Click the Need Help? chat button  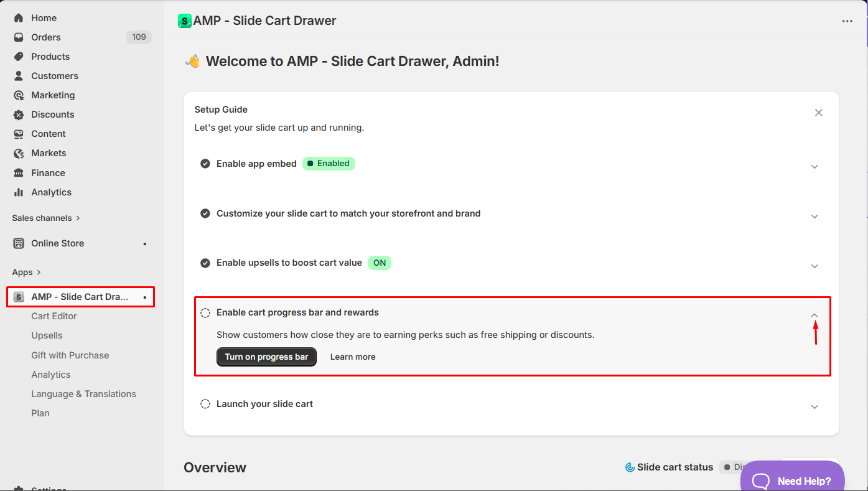(793, 477)
